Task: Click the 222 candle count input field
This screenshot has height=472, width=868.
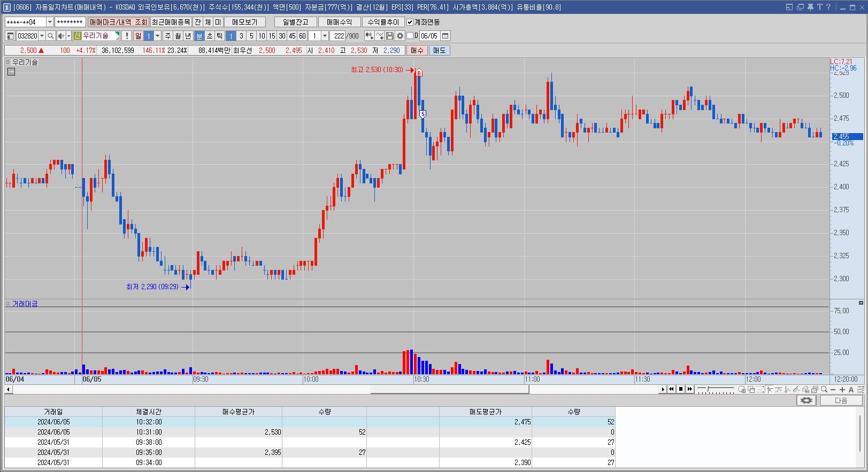Action: (337, 36)
